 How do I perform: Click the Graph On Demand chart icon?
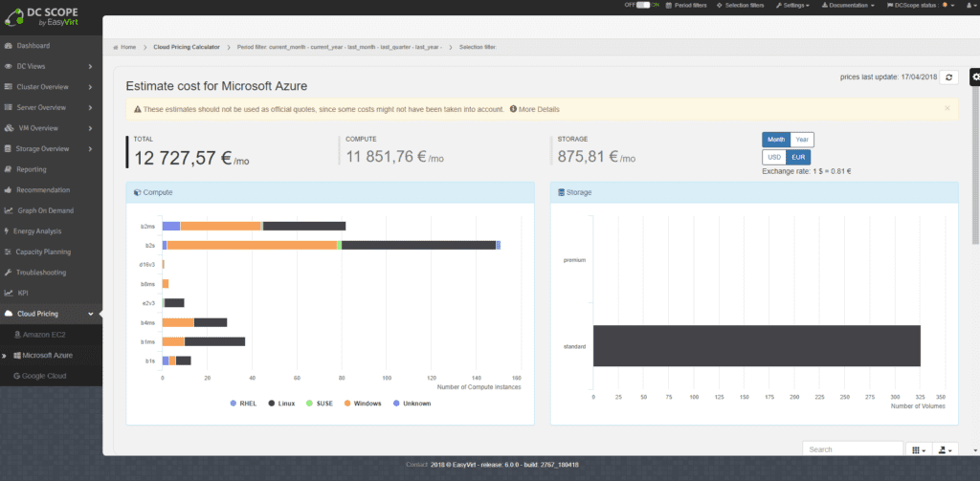[x=9, y=210]
